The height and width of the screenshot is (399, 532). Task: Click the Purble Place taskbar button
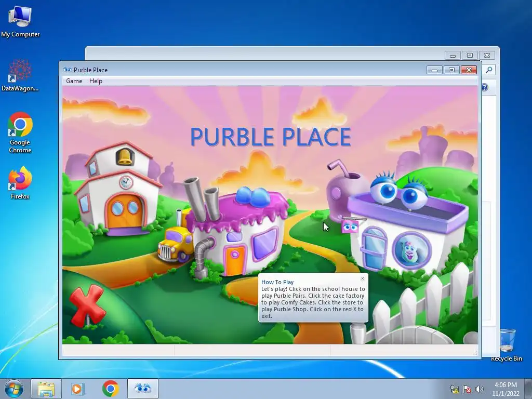142,389
